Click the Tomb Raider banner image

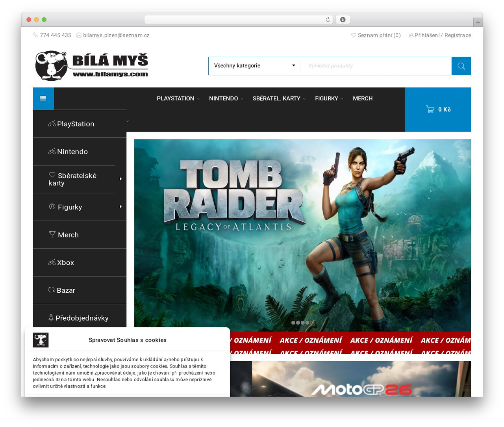point(302,235)
